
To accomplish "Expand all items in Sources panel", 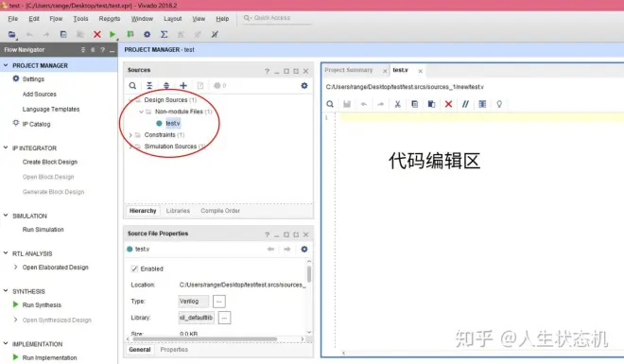I will tap(166, 85).
